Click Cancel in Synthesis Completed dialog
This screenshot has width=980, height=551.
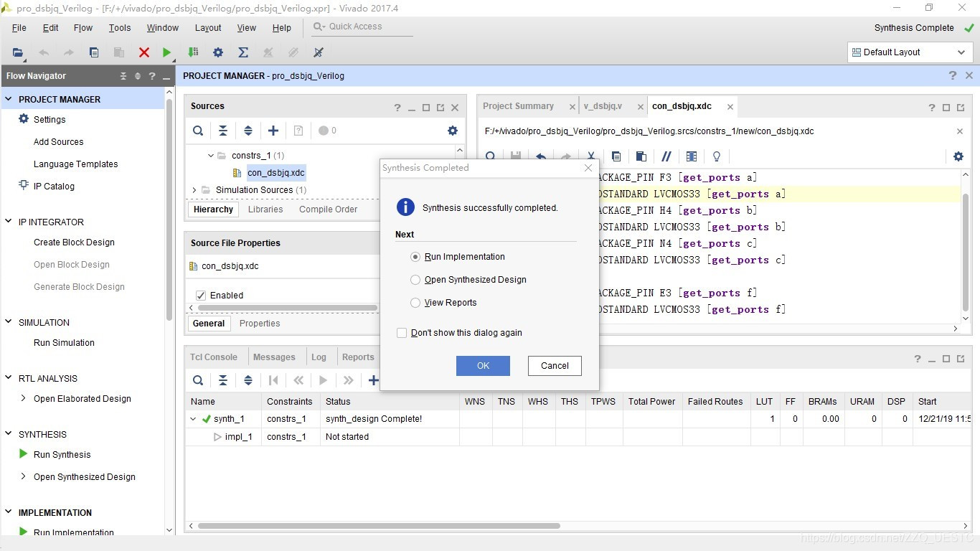coord(555,366)
